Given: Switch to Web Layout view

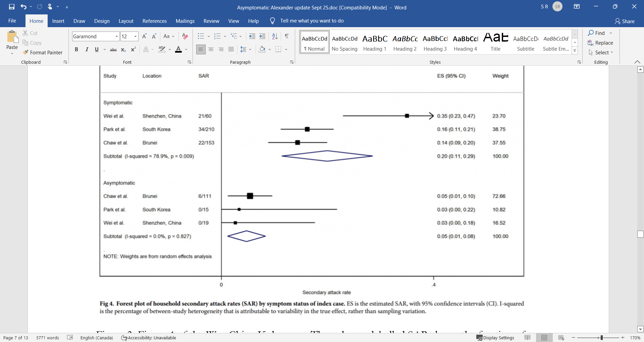Looking at the screenshot, I should pyautogui.click(x=561, y=338).
